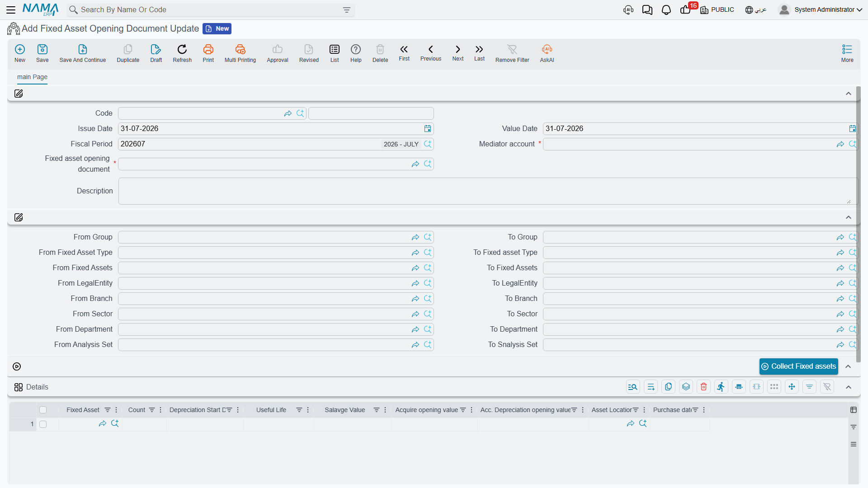Delete the current document

click(380, 53)
